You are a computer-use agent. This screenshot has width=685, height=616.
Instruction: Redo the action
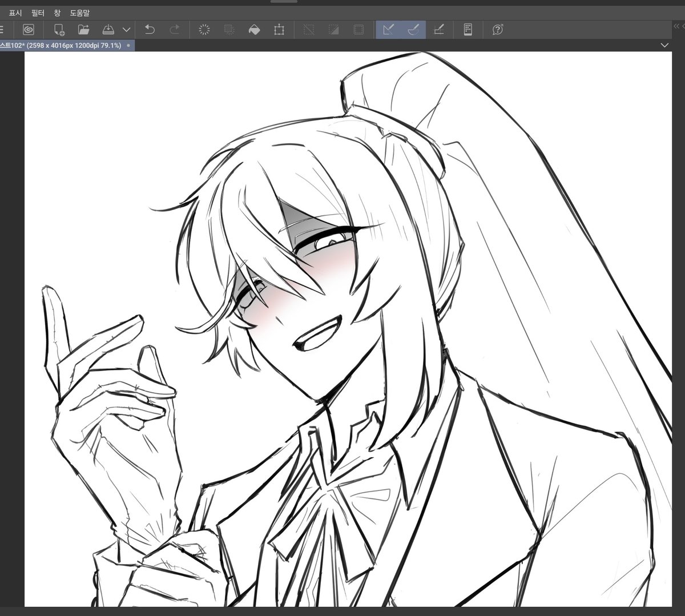(175, 30)
